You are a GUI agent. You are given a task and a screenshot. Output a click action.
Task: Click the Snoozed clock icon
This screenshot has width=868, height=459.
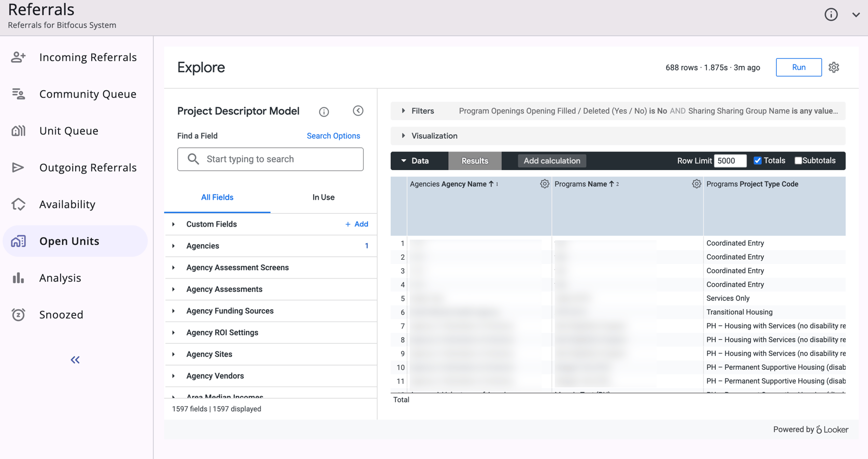coord(19,315)
